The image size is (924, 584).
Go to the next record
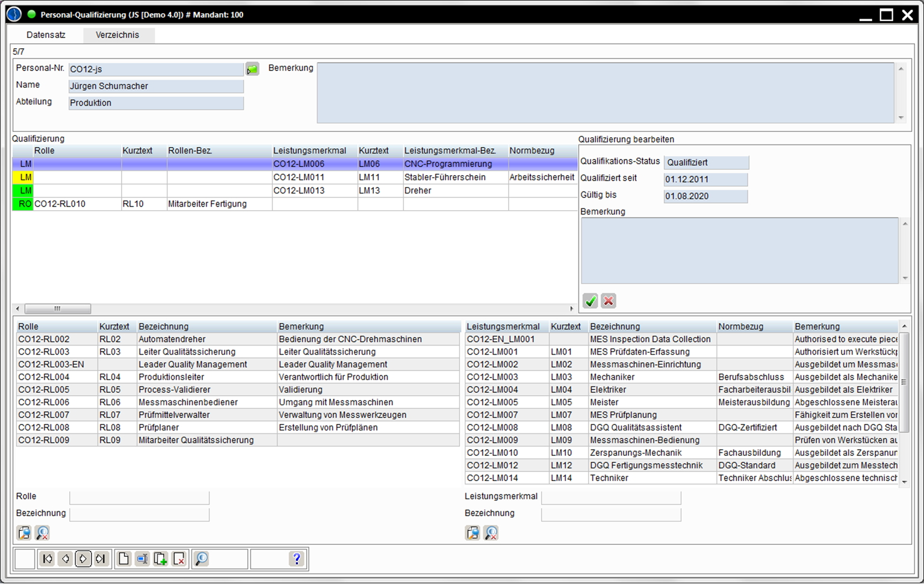83,559
